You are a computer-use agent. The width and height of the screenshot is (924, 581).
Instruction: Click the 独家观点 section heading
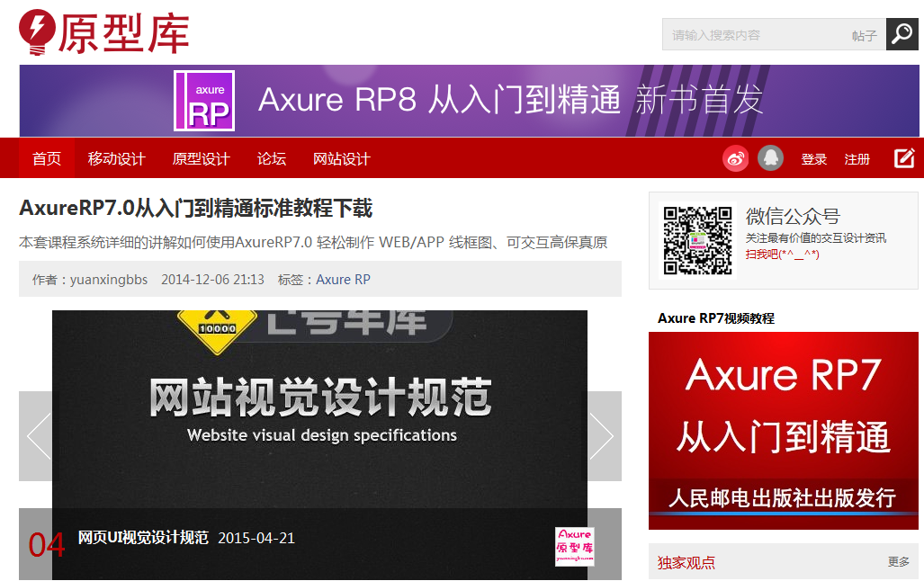coord(686,562)
